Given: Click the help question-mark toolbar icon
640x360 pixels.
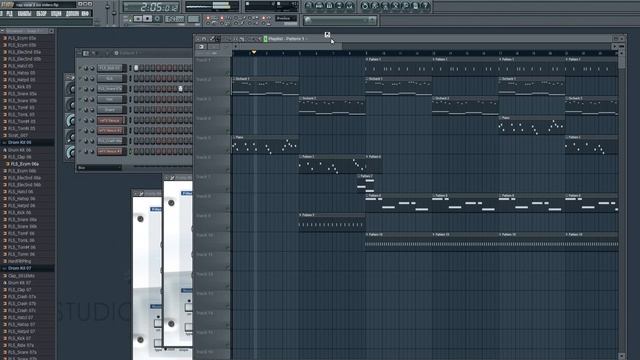Looking at the screenshot, I should [426, 6].
